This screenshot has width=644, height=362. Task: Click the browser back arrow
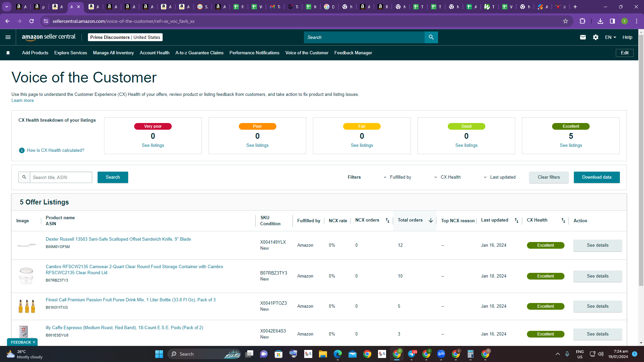(x=7, y=21)
